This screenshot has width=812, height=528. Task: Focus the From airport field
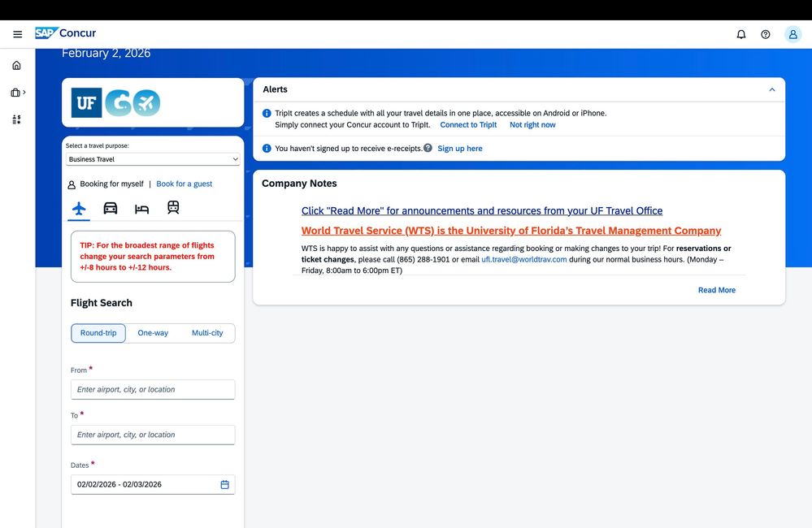point(153,389)
